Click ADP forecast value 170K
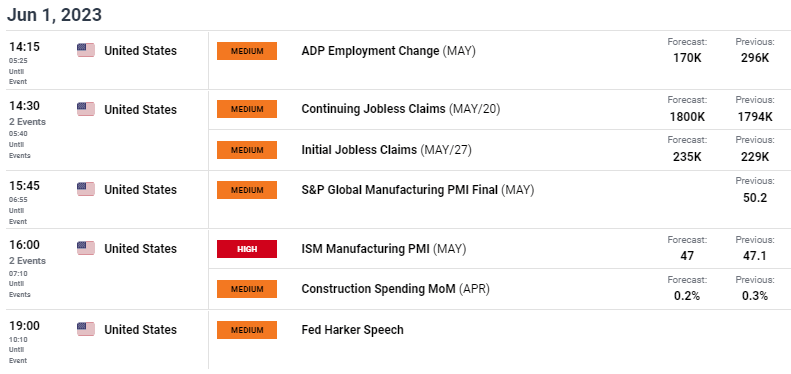Screen dimensions: 791x374 (687, 58)
